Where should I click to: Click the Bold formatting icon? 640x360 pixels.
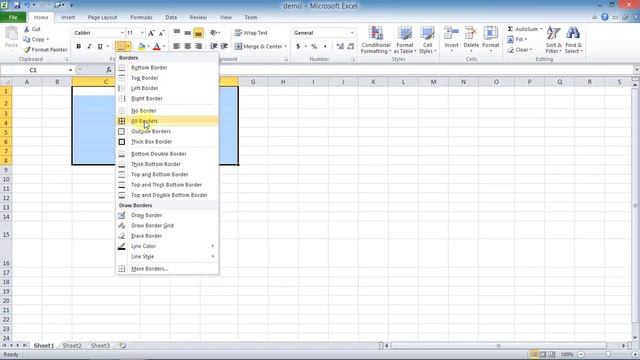point(78,47)
